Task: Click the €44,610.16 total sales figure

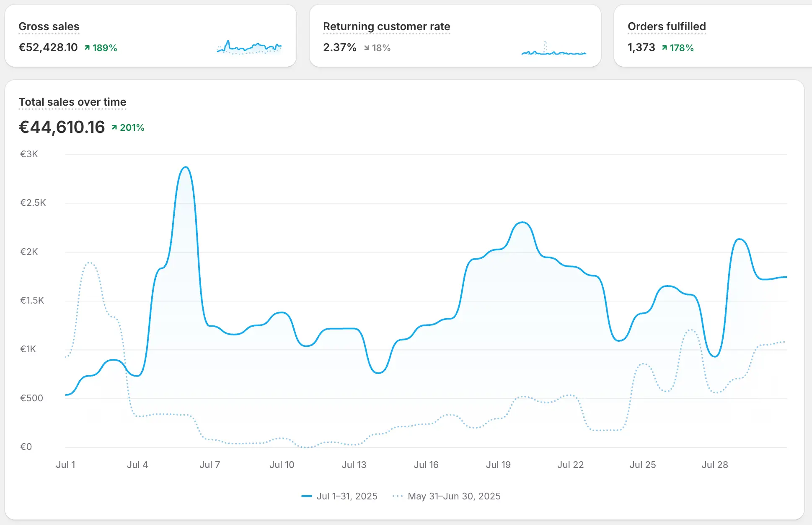Action: pyautogui.click(x=62, y=127)
